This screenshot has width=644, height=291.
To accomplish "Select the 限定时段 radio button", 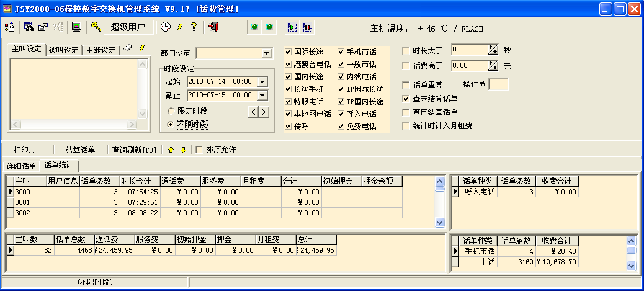I will (171, 111).
